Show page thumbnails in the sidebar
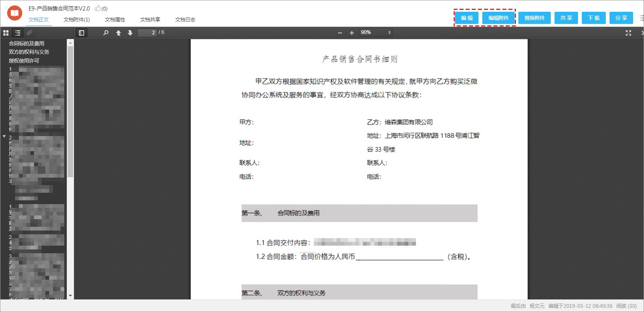644x312 pixels. point(6,33)
